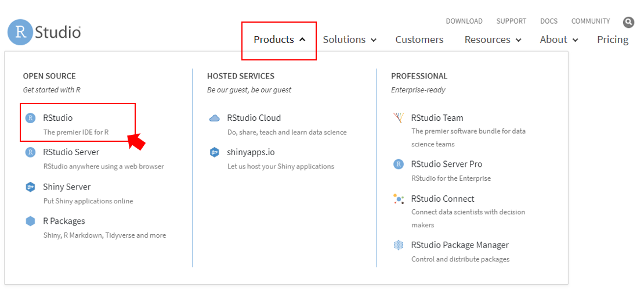Open the About menu label
The height and width of the screenshot is (290, 644).
(553, 40)
